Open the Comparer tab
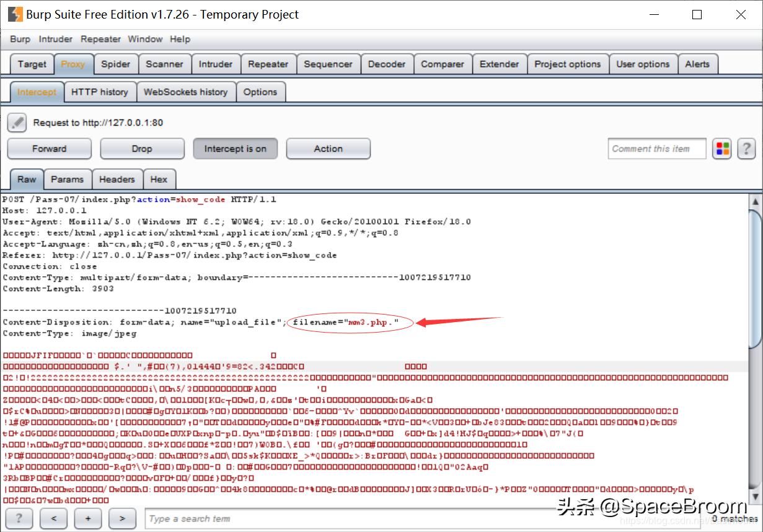The image size is (763, 532). coord(443,64)
